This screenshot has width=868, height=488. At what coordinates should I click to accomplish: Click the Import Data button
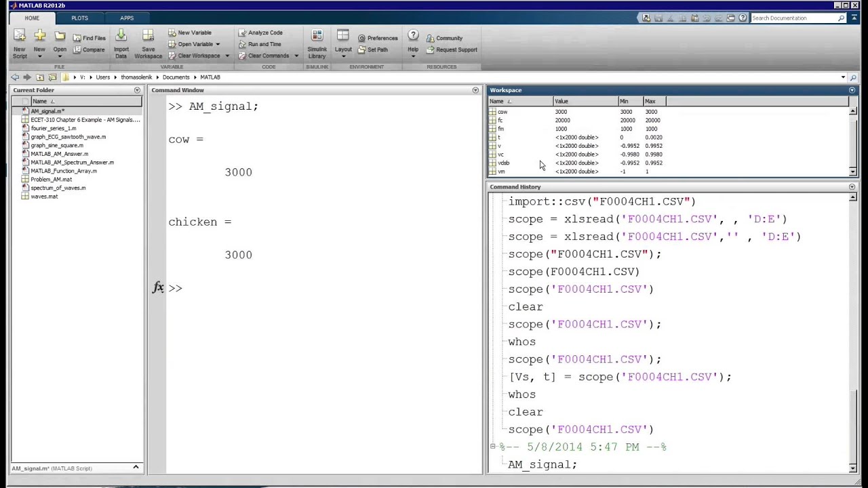click(x=121, y=43)
